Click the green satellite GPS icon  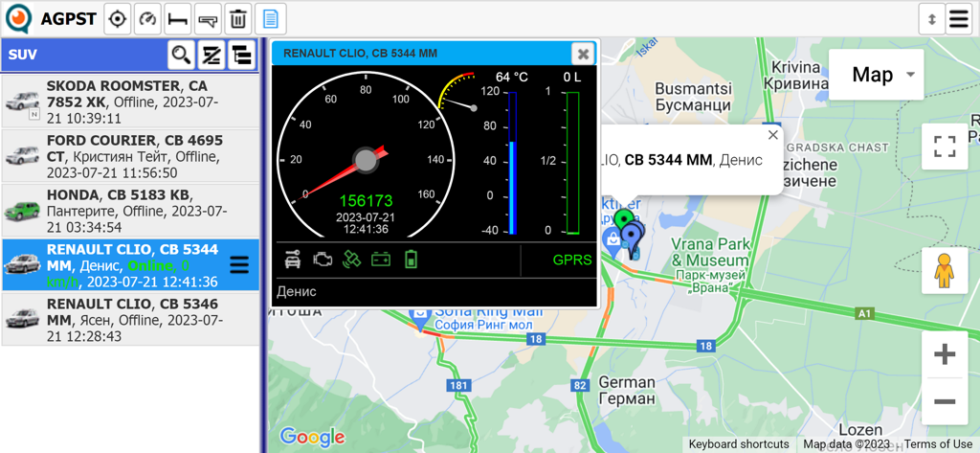pos(352,259)
